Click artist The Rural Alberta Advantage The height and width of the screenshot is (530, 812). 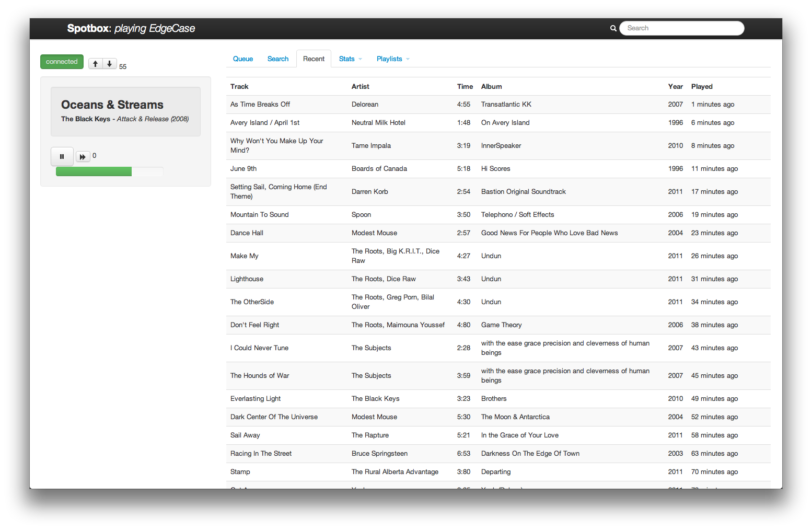coord(395,472)
